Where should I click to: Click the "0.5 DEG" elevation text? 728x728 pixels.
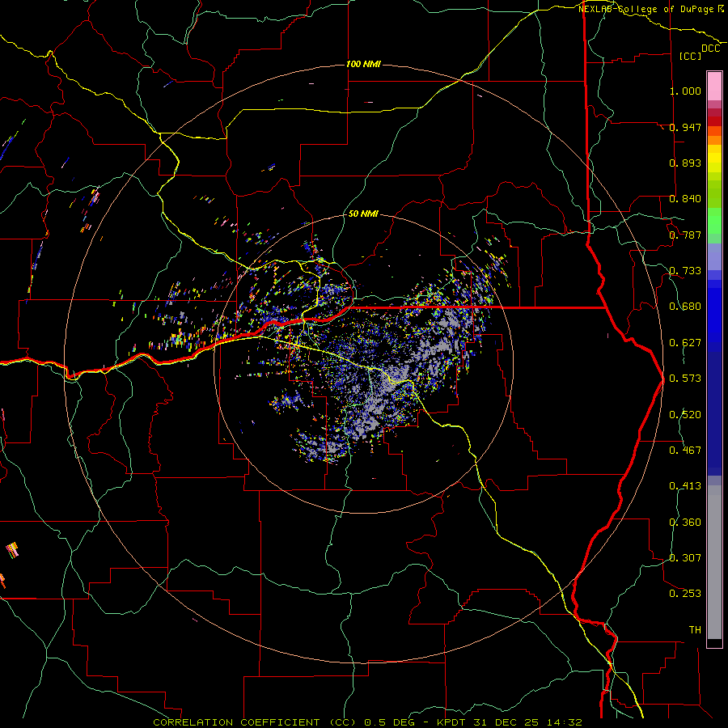[x=388, y=722]
